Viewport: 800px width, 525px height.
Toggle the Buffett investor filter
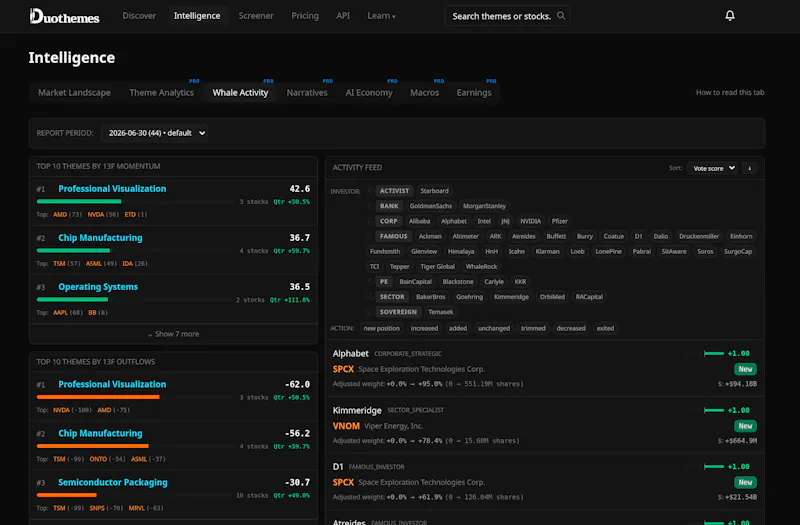click(x=556, y=236)
